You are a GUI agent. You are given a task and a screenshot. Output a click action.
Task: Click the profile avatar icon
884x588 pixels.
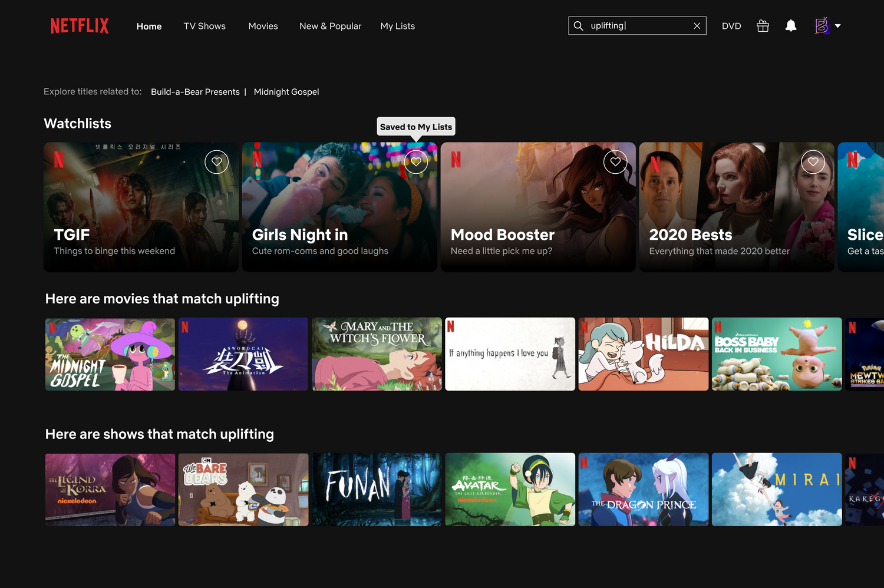(x=822, y=26)
